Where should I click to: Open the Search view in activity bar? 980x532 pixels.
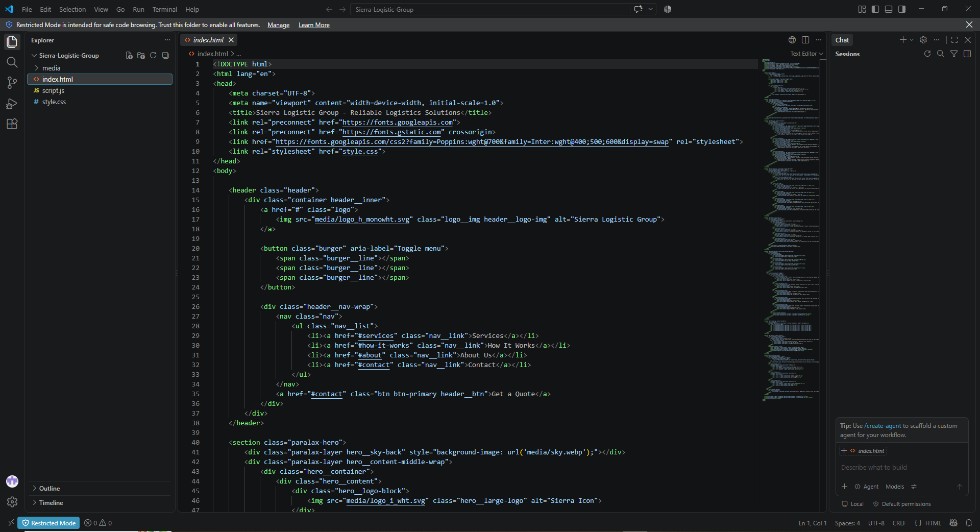tap(12, 62)
